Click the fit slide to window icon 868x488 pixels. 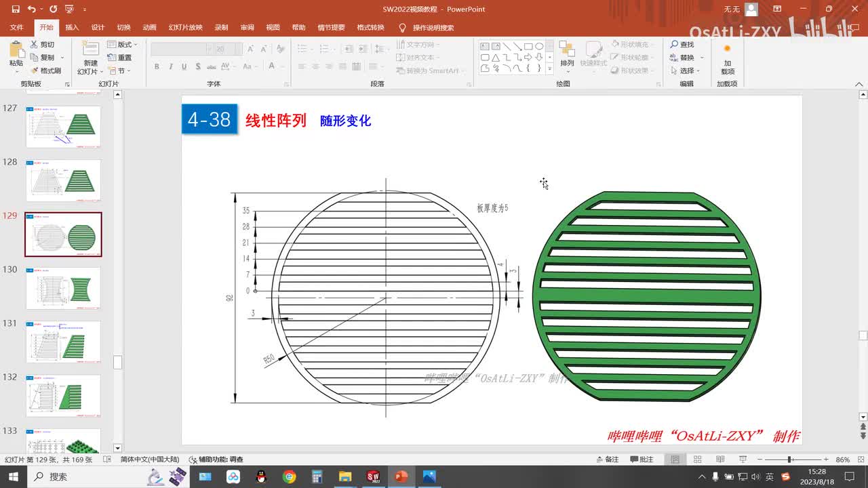[861, 460]
